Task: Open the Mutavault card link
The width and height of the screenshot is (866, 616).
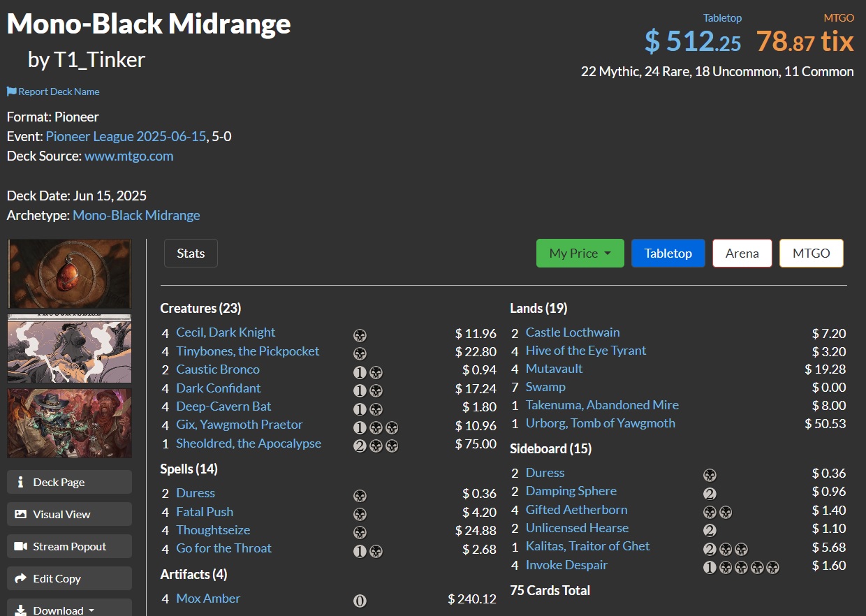Action: click(x=554, y=368)
